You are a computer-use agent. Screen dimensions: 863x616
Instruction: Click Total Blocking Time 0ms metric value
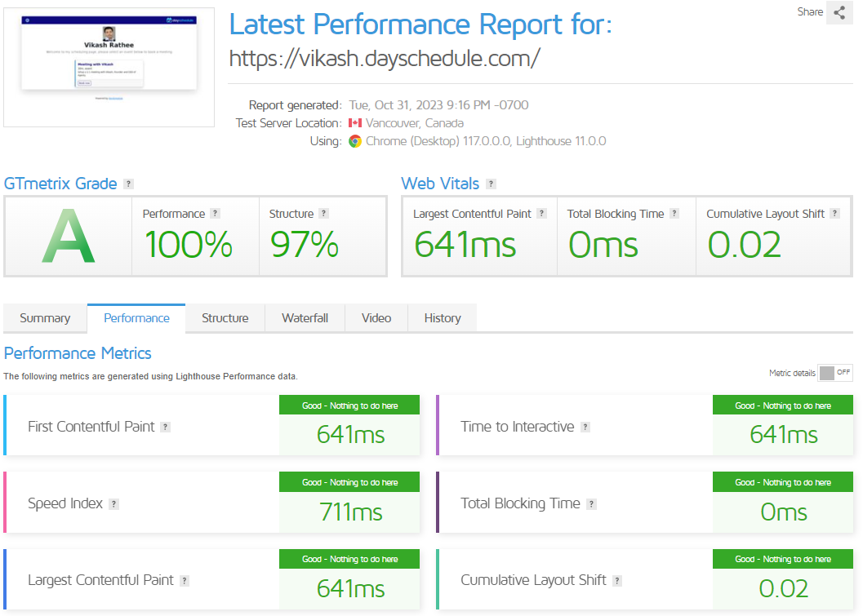pyautogui.click(x=784, y=512)
